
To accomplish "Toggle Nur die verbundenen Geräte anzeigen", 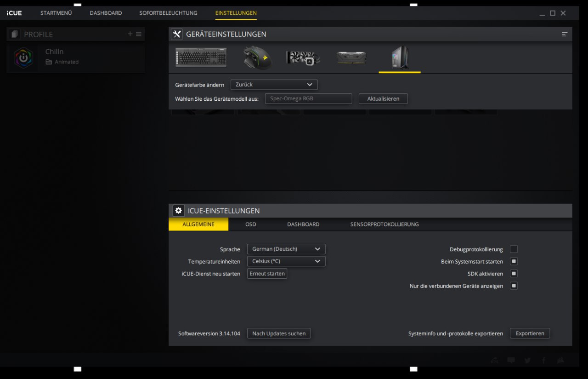I will (x=514, y=286).
